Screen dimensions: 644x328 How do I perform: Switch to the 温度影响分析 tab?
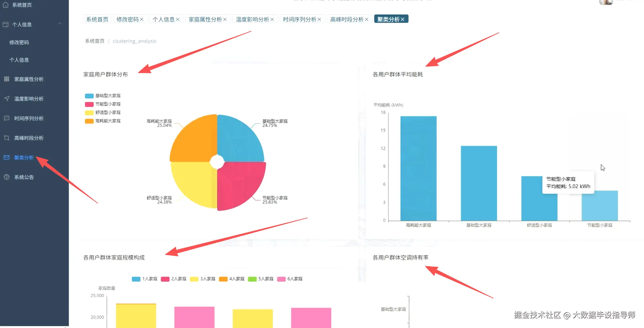(x=252, y=19)
